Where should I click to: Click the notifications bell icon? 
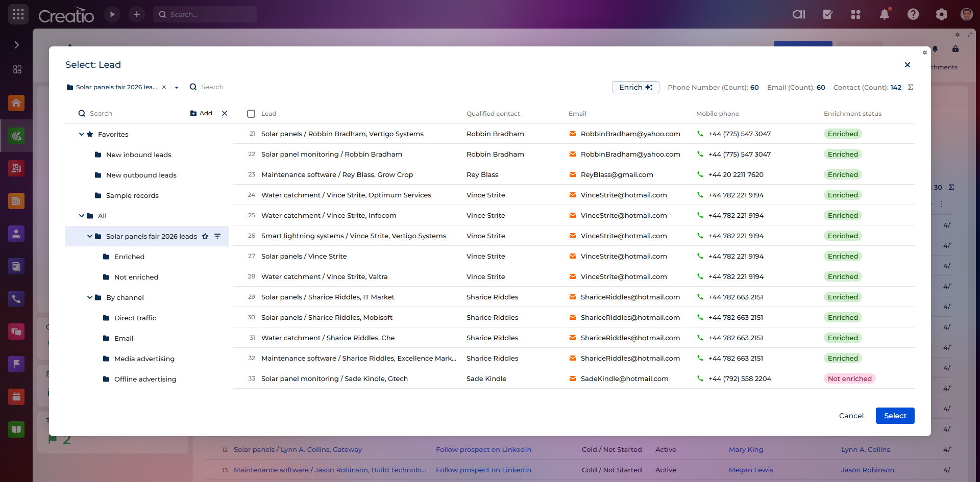click(x=884, y=14)
